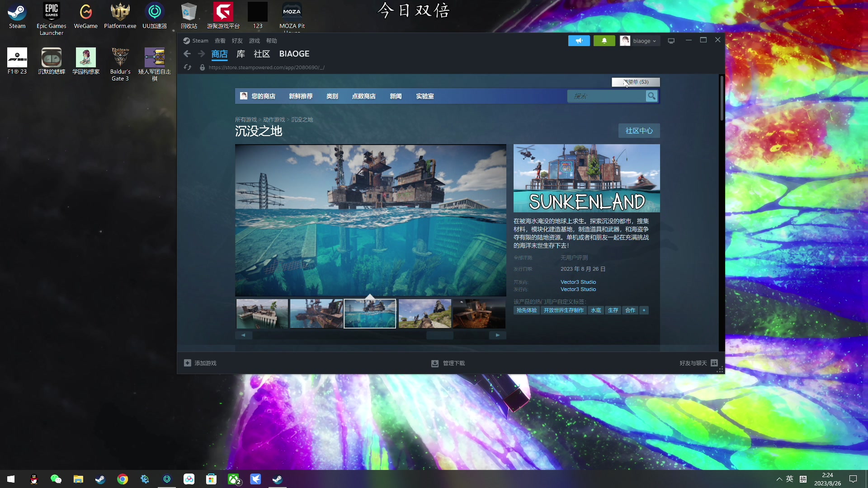Open 新闻 in store navigation

pos(396,96)
